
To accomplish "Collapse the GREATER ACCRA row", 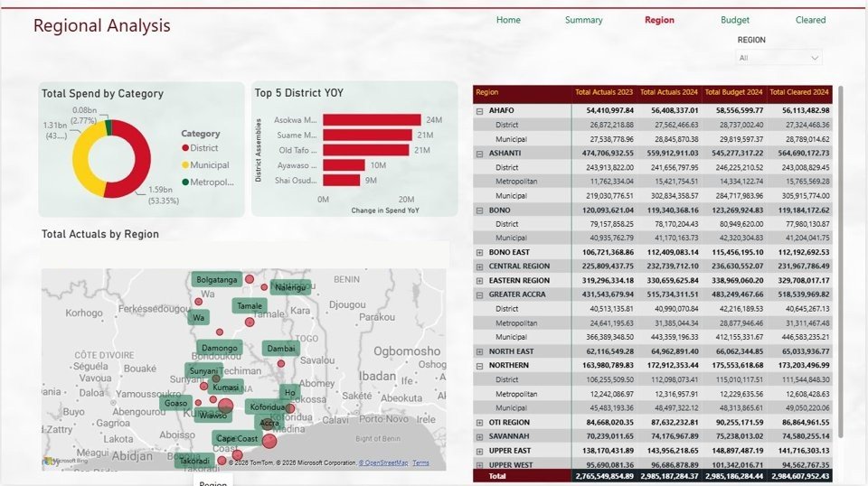I will (x=479, y=295).
